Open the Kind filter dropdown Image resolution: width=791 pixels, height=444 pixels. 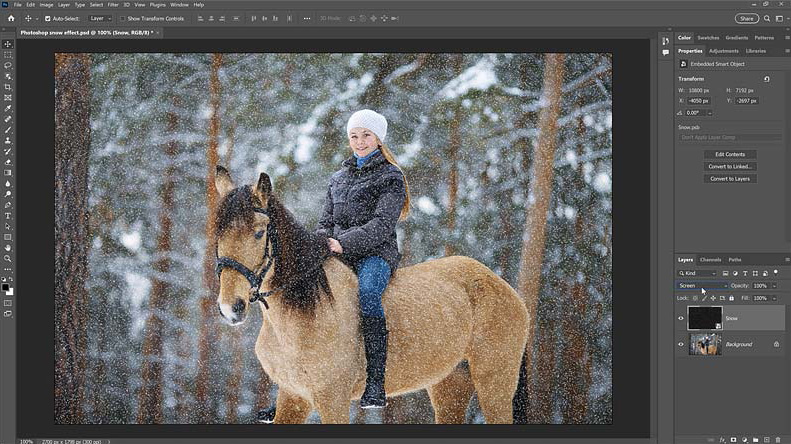tap(699, 272)
